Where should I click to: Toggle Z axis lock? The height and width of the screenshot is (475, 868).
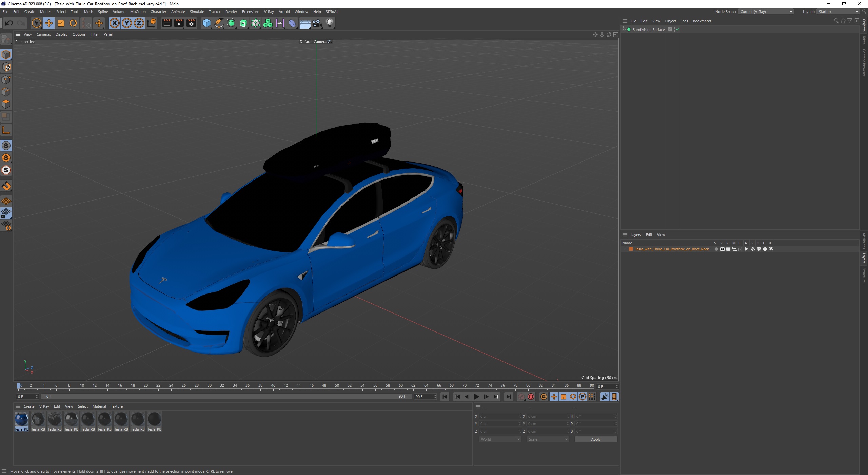coord(139,23)
